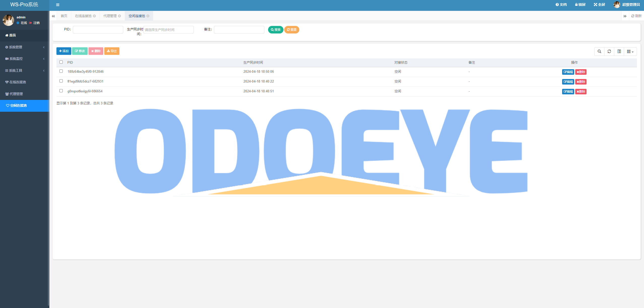This screenshot has height=308, width=644.
Task: Expand 系统监控 sidebar menu
Action: pos(24,59)
